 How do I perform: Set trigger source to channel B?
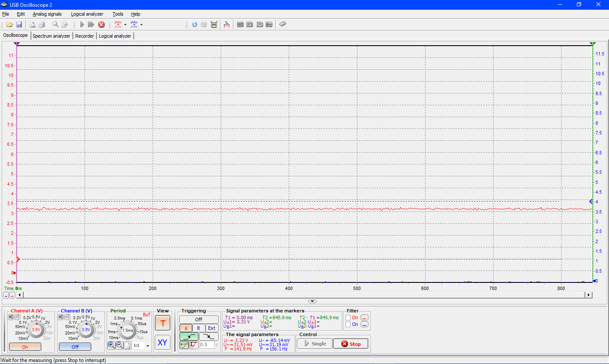point(199,328)
